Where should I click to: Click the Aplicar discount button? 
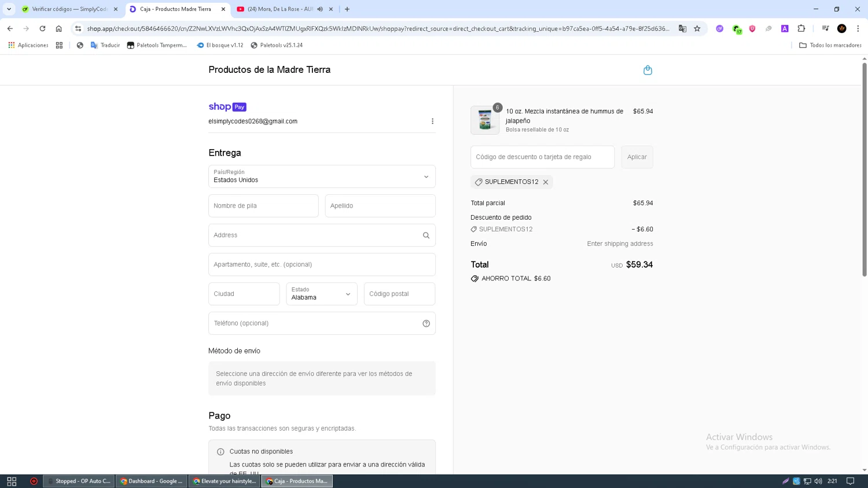(x=637, y=157)
